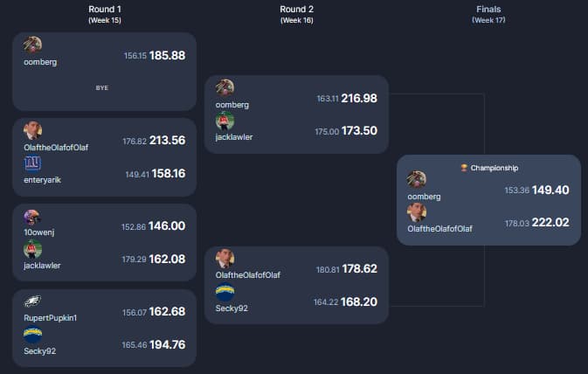Click jacklawler's avatar in Round 1
Screen dimensions: 588x374
[x=32, y=250]
